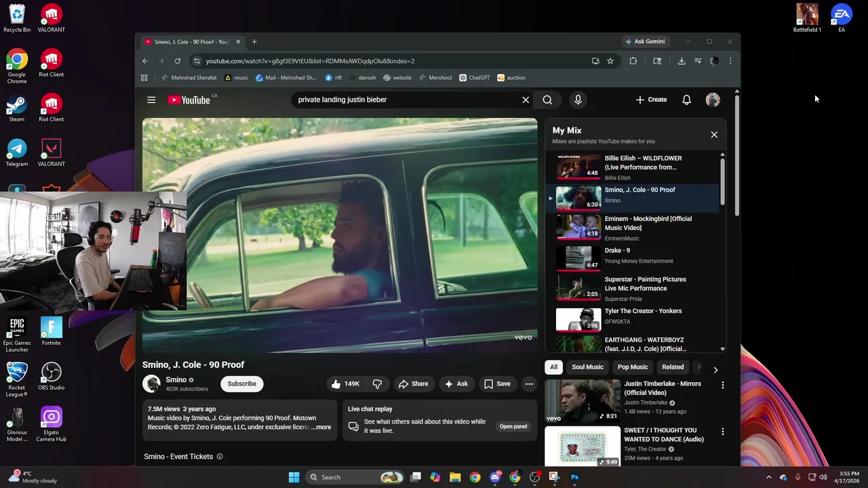Go to YouTube home via logo
This screenshot has width=868, height=488.
[x=189, y=100]
